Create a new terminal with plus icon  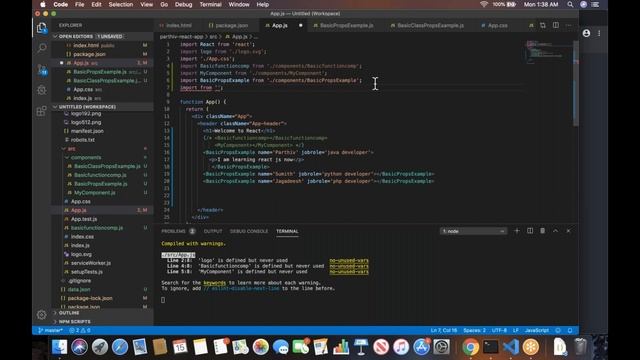517,231
